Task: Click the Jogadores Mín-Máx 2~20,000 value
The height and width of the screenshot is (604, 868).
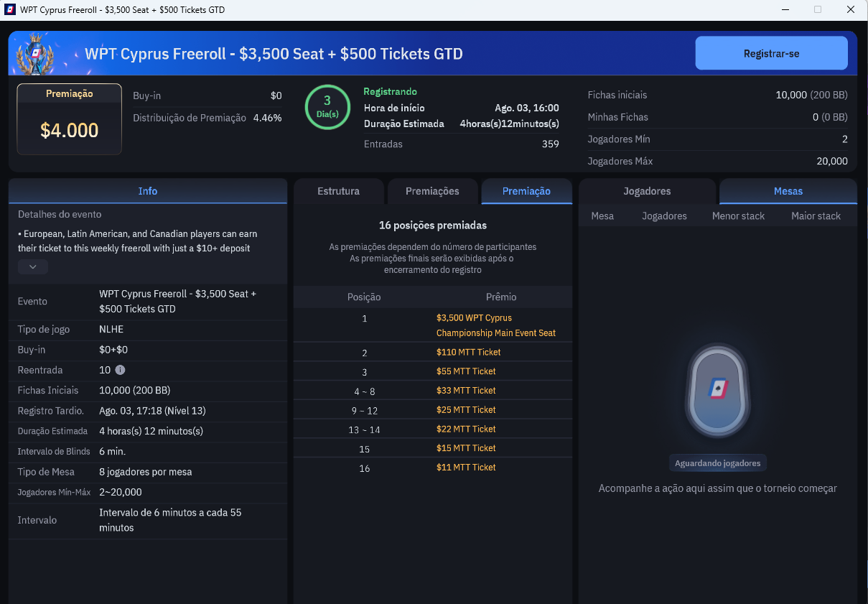Action: coord(121,493)
